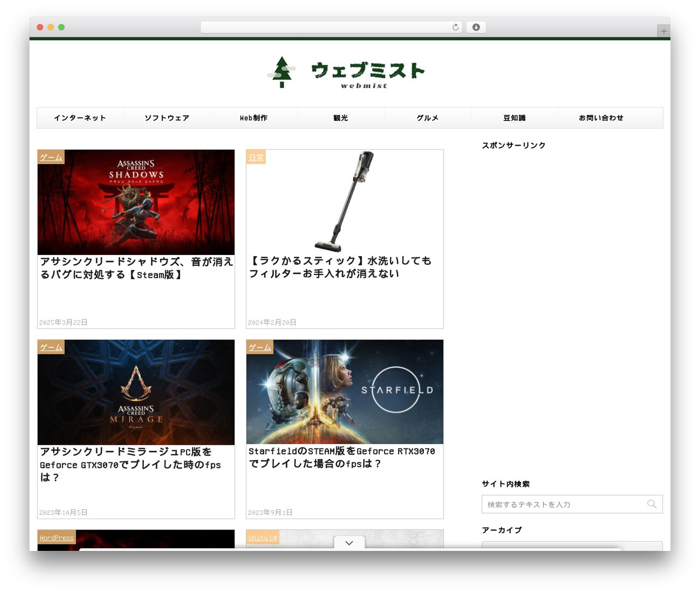Image resolution: width=700 pixels, height=593 pixels.
Task: Open a new tab with plus button
Action: pos(663,31)
